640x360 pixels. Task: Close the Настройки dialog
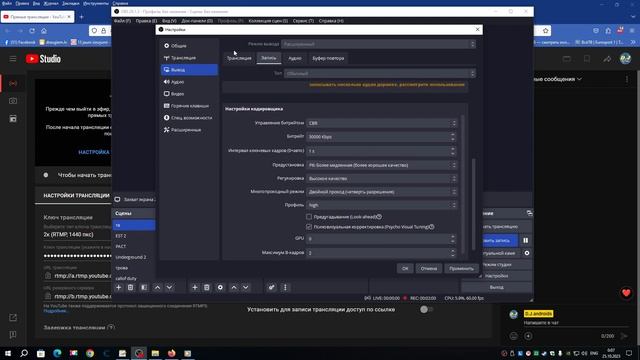point(478,29)
